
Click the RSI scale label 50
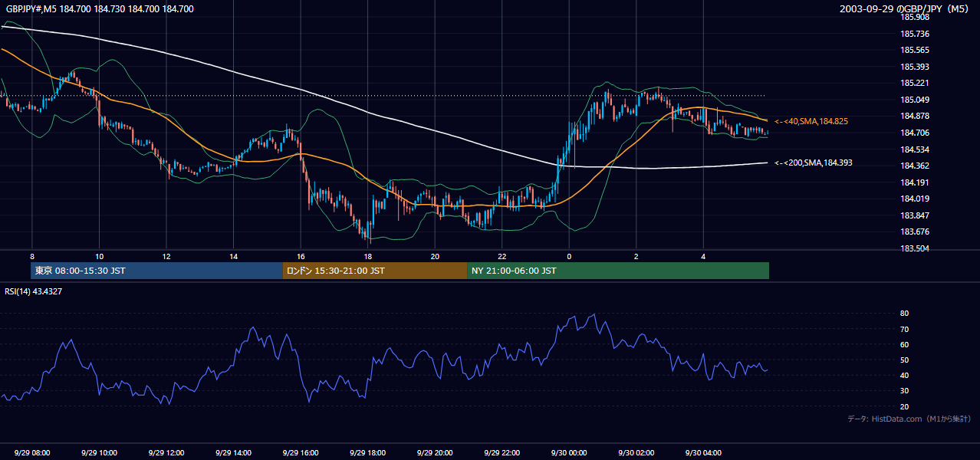pos(905,360)
